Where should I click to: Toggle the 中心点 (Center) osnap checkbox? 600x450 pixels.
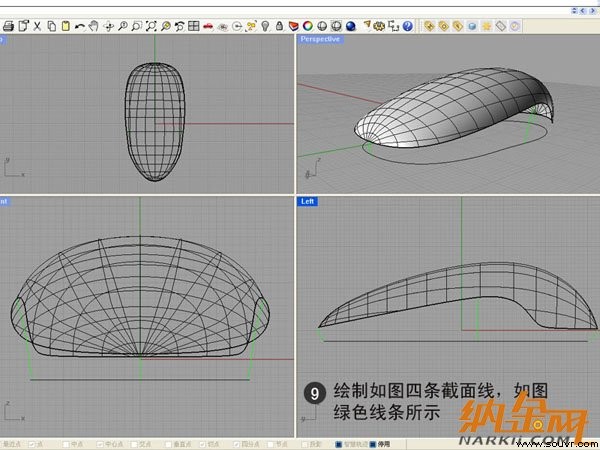click(x=100, y=444)
